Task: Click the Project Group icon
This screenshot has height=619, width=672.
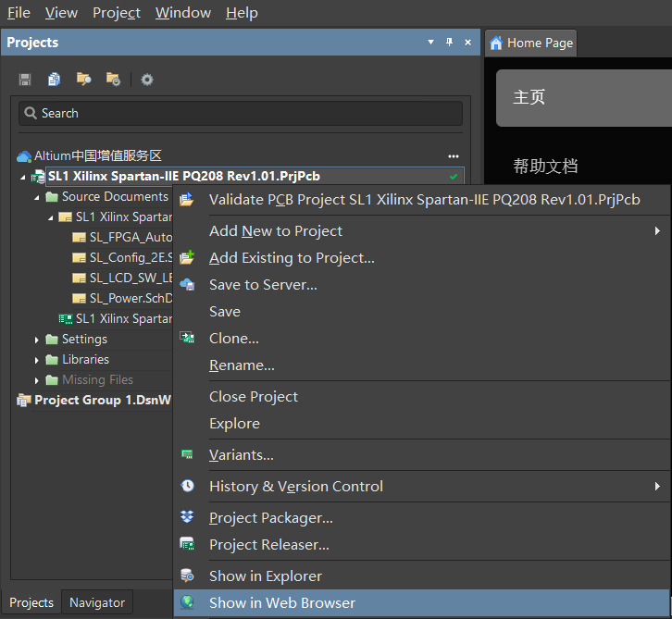Action: (x=24, y=400)
